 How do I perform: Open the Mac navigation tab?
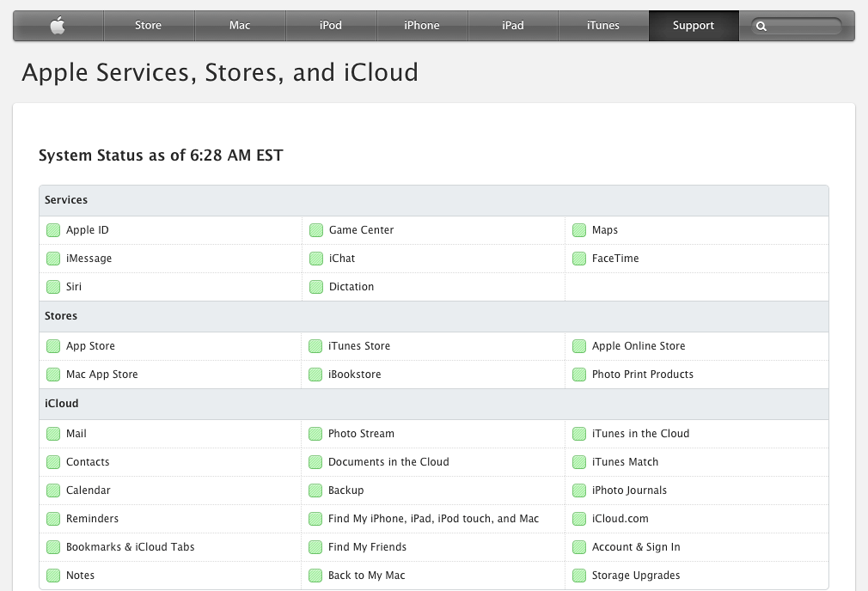[240, 26]
